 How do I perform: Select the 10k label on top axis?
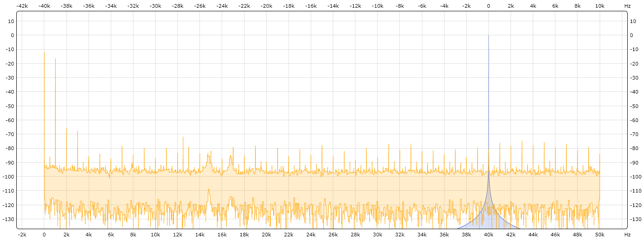(600, 6)
